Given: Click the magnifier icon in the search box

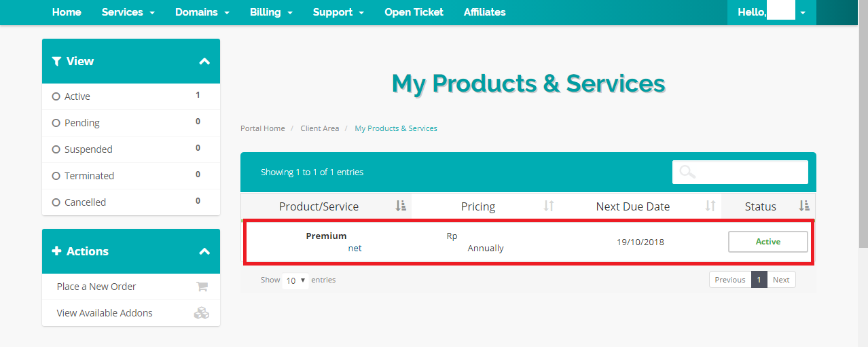Looking at the screenshot, I should pyautogui.click(x=687, y=172).
